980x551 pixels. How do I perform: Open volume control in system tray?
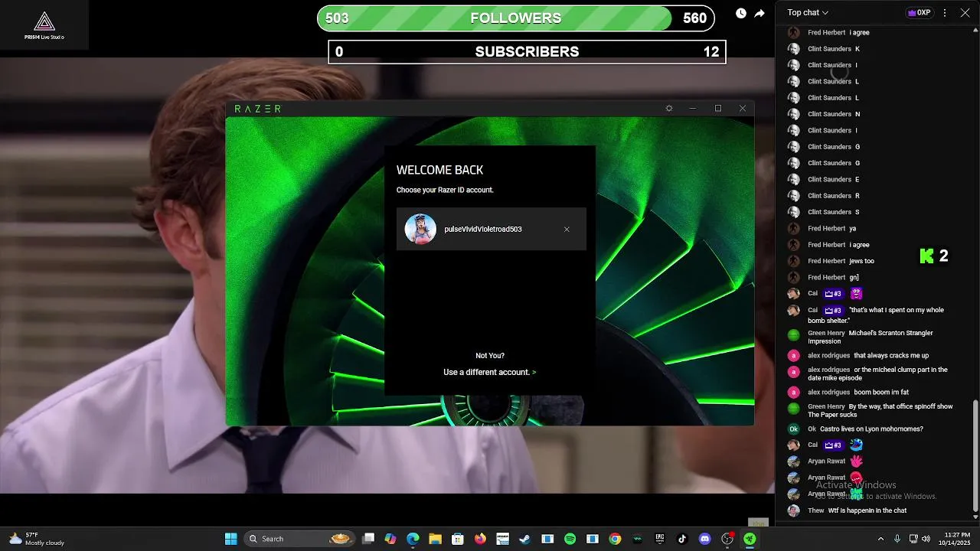coord(926,539)
